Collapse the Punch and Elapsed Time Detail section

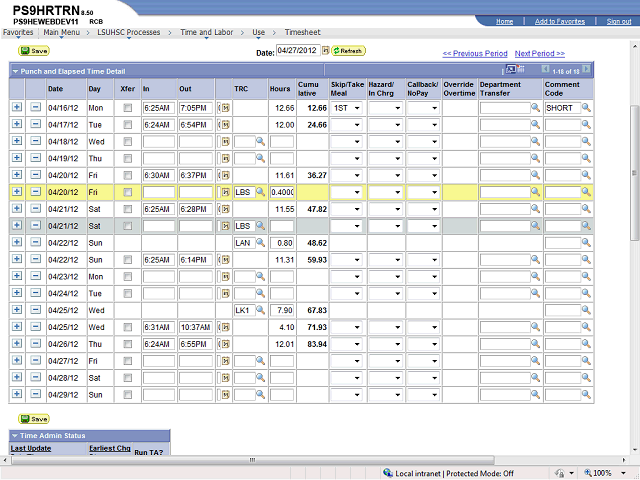15,72
